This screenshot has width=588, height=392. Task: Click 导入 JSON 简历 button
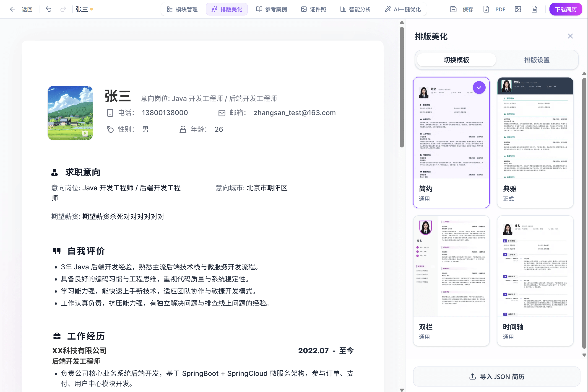tap(496, 376)
